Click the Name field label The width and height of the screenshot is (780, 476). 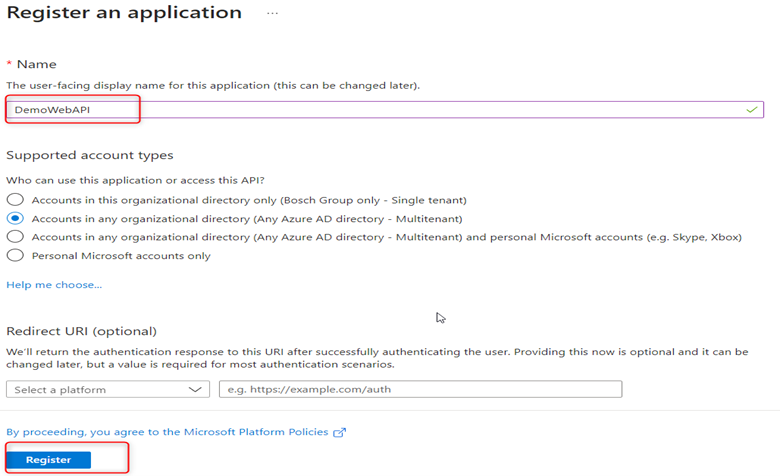point(36,64)
